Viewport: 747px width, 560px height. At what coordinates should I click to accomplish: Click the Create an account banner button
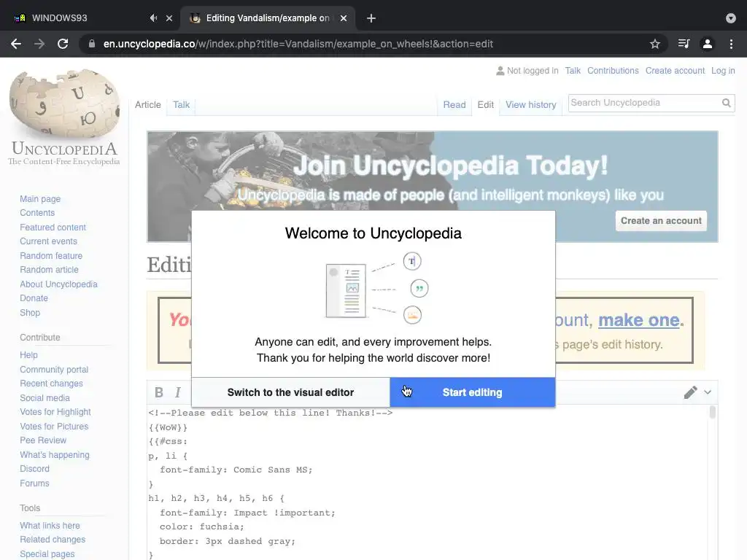661,221
